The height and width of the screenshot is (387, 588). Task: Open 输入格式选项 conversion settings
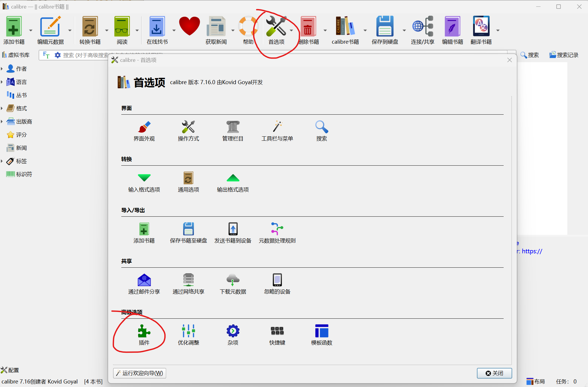tap(144, 182)
